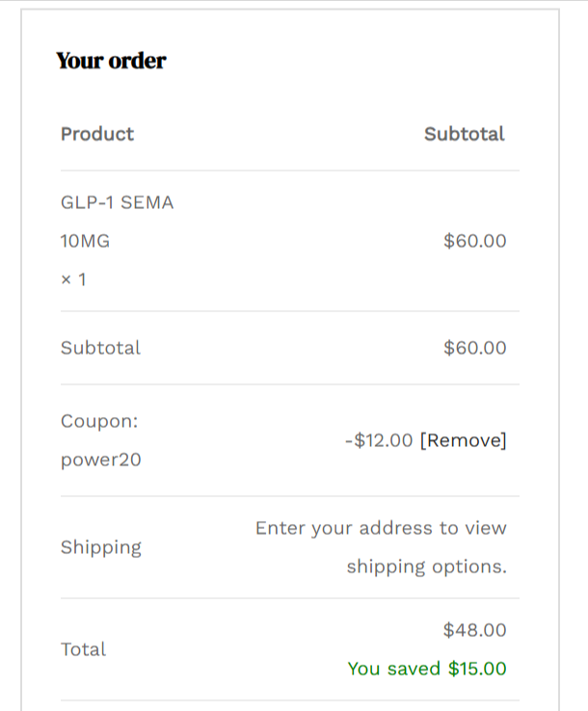Click the green $15.00 savings figure
Image resolution: width=588 pixels, height=711 pixels.
477,669
